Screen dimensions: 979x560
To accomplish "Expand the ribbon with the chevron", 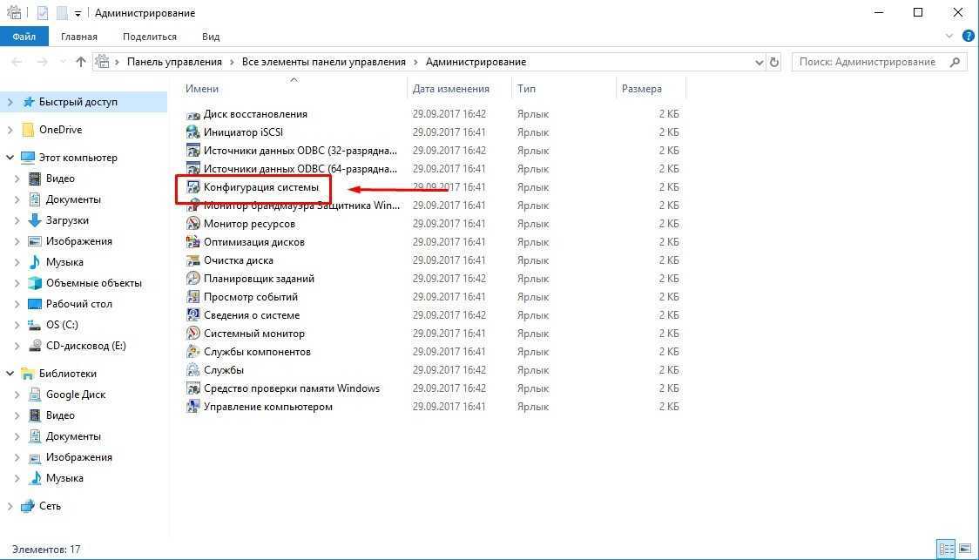I will click(950, 37).
